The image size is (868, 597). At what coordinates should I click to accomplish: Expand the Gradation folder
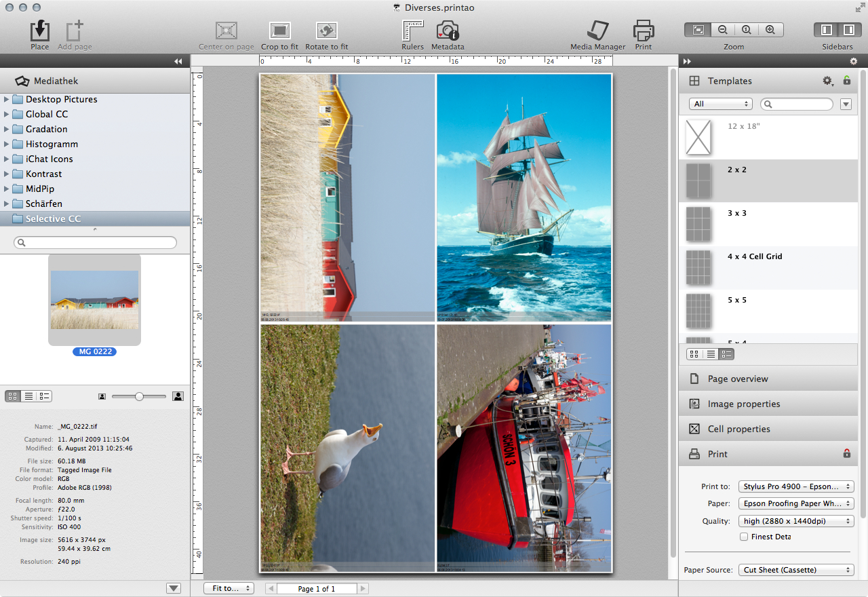pyautogui.click(x=7, y=129)
